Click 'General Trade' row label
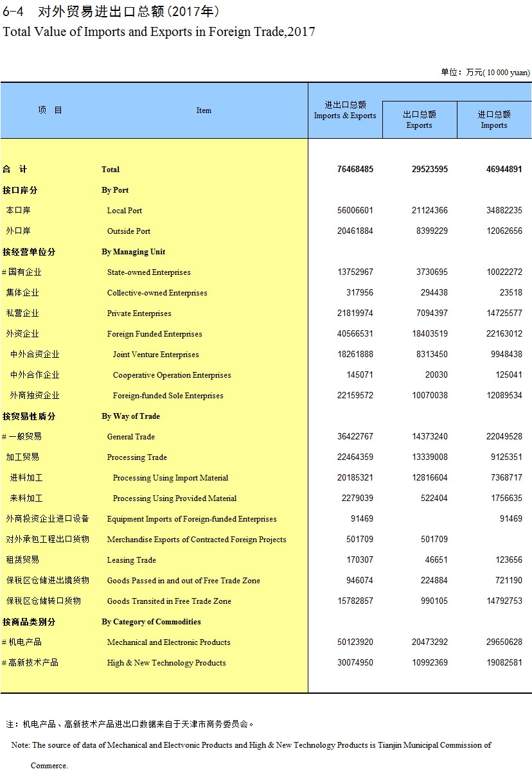This screenshot has height=776, width=532. tap(130, 437)
